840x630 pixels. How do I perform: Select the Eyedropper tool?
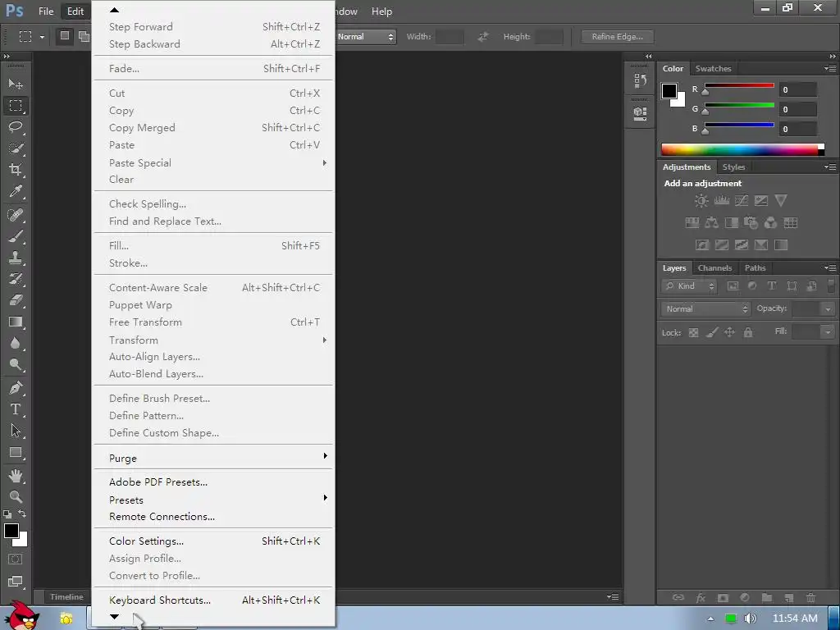click(16, 191)
